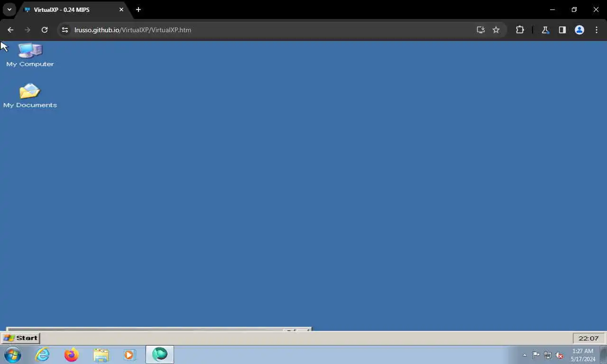Close the VirtualXP browser tab

(121, 9)
